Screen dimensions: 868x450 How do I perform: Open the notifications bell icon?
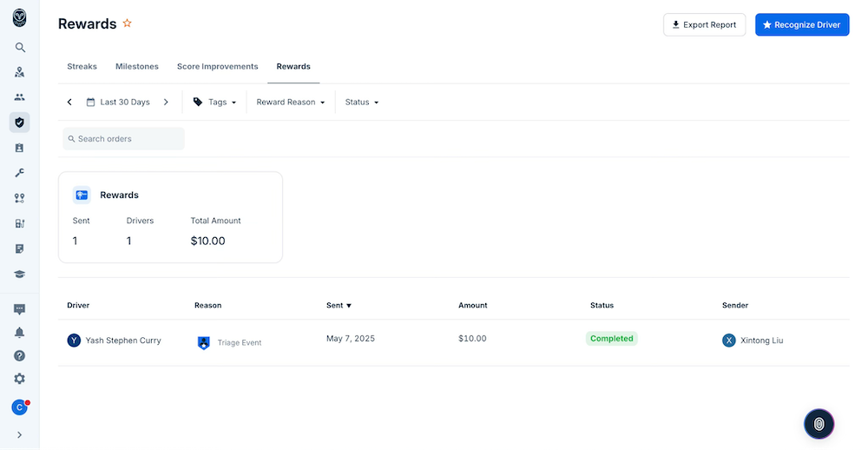coord(19,333)
